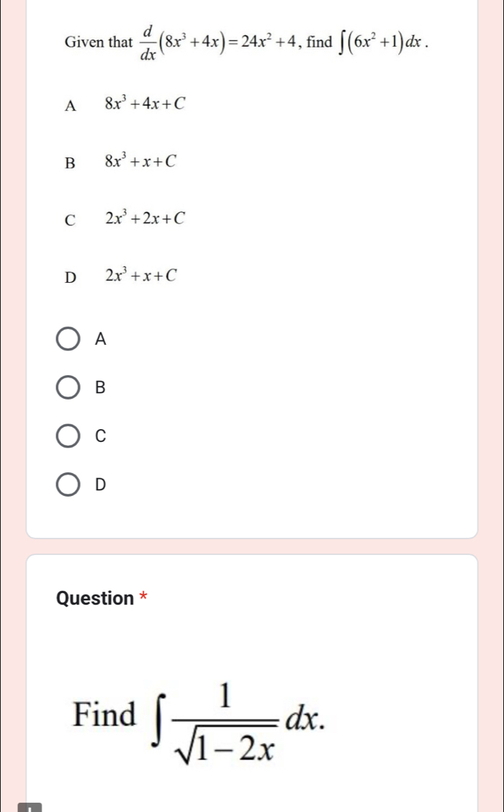Click the answer label 'A' beside its radio
This screenshot has width=504, height=812.
tap(100, 338)
